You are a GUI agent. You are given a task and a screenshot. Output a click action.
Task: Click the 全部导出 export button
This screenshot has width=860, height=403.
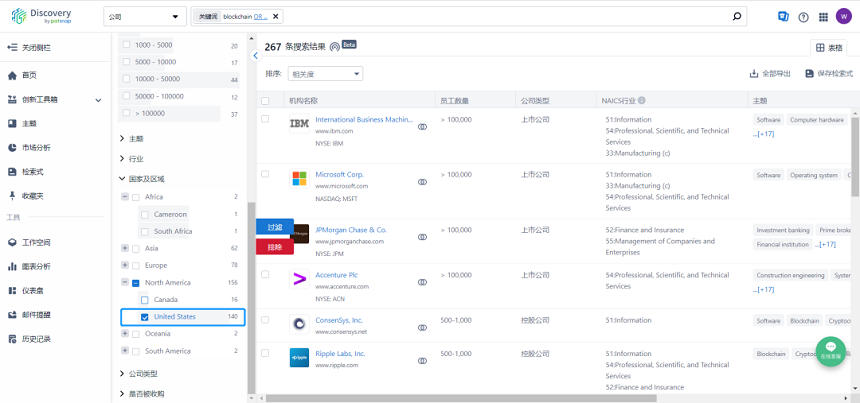[x=770, y=74]
